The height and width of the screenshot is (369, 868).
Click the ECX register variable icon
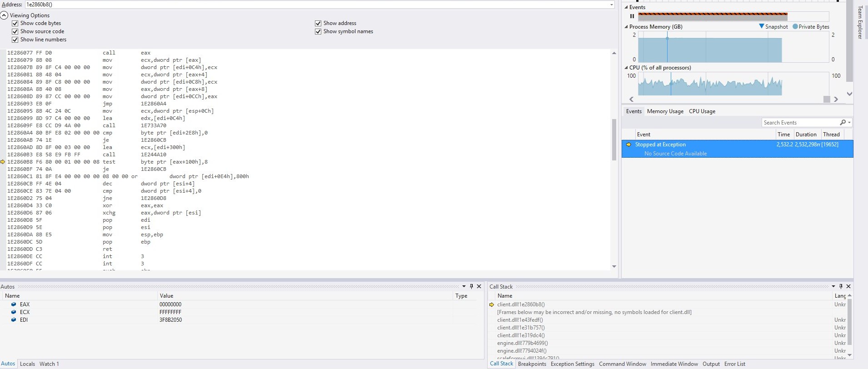tap(14, 312)
